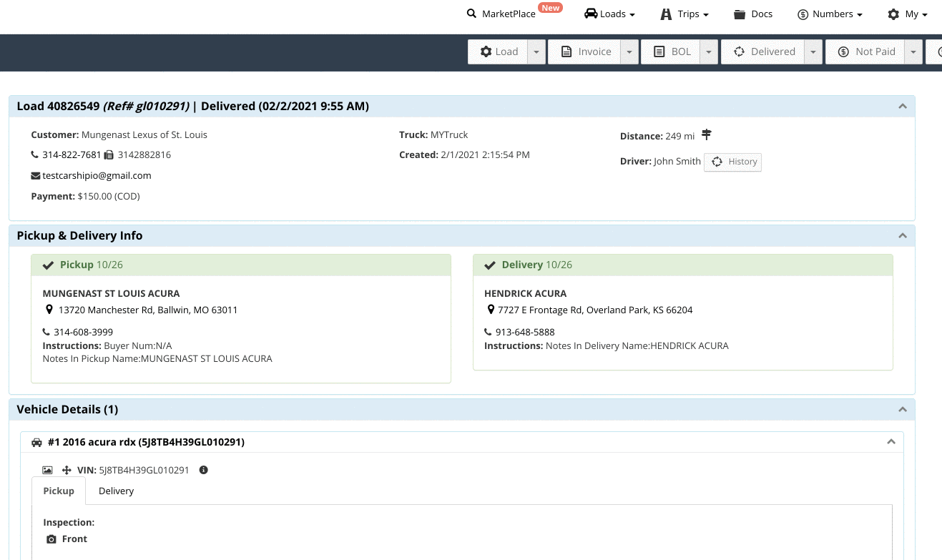Click delivery address 7727 E Frontage Rd

click(595, 310)
